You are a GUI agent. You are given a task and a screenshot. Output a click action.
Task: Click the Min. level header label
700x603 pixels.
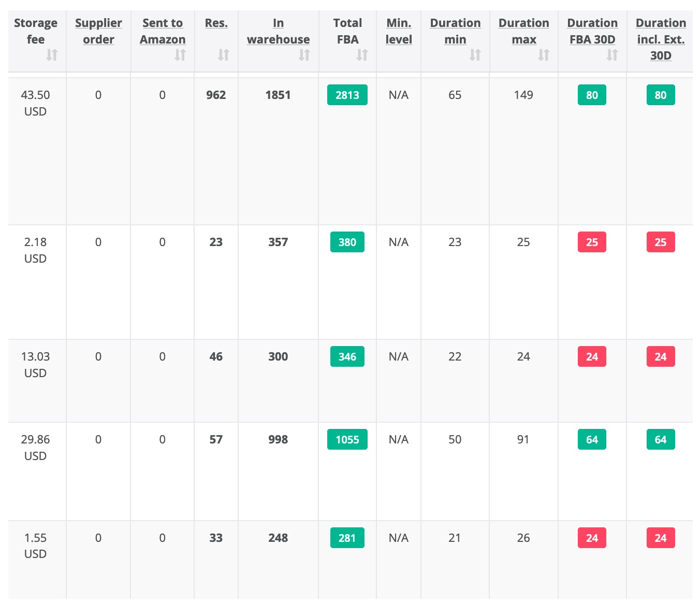click(x=399, y=31)
